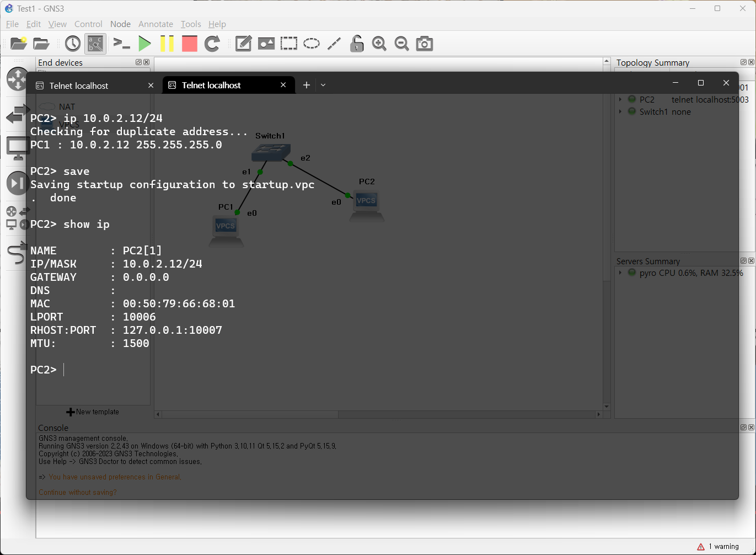Click the terminal prompt after PC2>
Viewport: 756px width, 555px height.
coord(64,370)
